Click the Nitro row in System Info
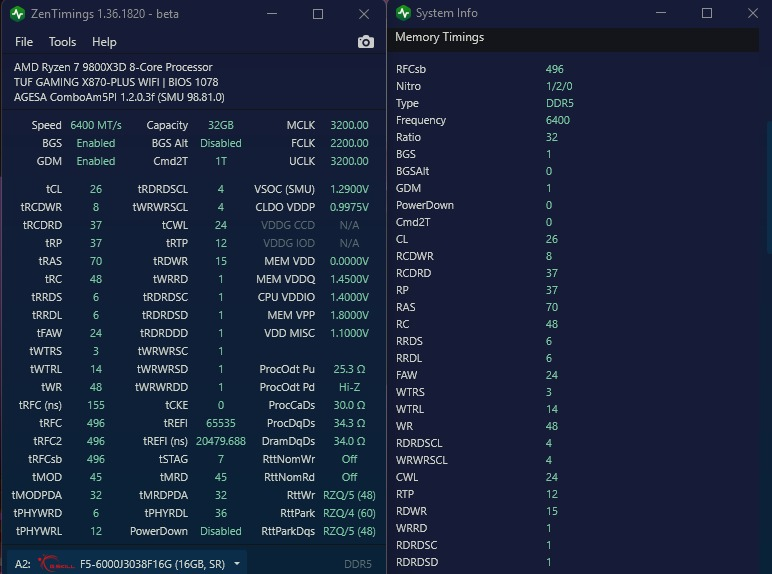Image resolution: width=772 pixels, height=574 pixels. tap(576, 86)
